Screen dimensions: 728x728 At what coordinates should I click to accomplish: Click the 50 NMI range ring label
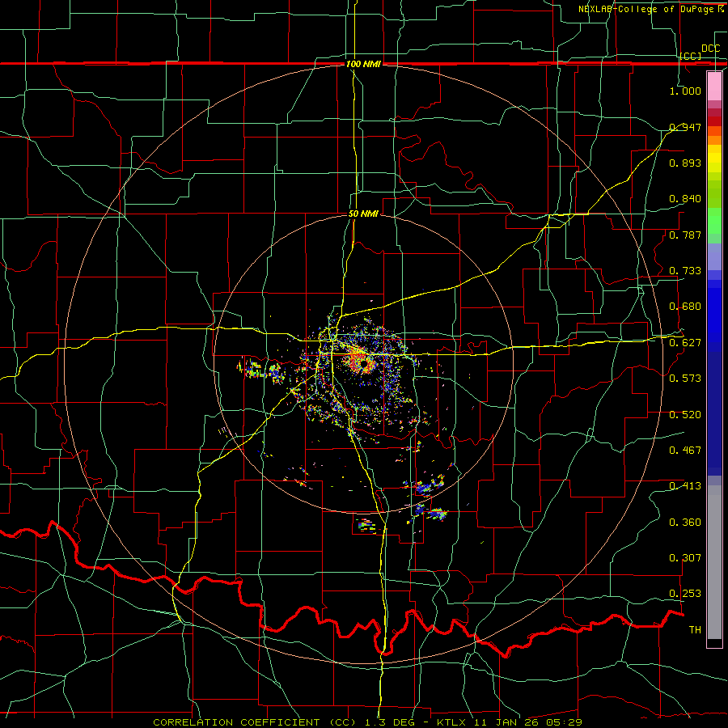(x=363, y=214)
